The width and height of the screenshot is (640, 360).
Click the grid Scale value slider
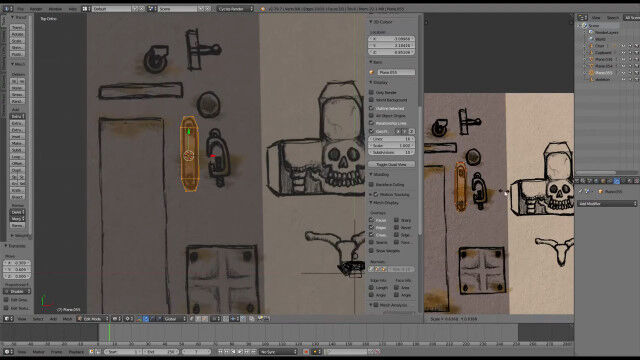[391, 146]
